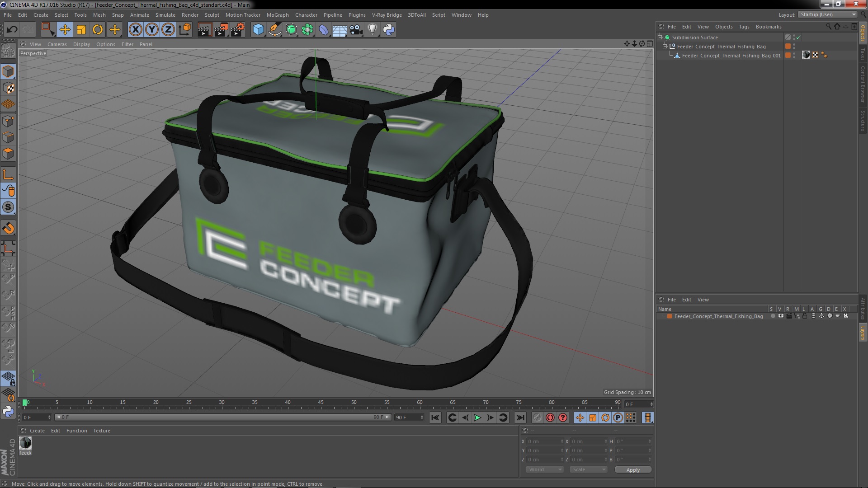Open the Spline pen tool
The width and height of the screenshot is (868, 488).
pos(274,30)
